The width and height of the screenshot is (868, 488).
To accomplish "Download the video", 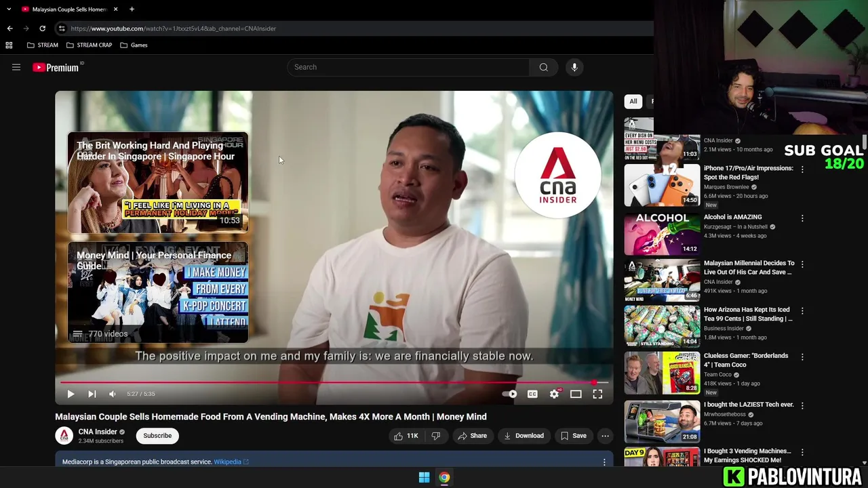I will [524, 436].
